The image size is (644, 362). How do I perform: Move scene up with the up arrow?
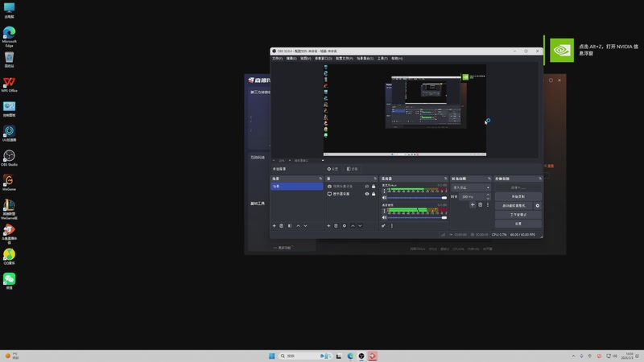298,226
